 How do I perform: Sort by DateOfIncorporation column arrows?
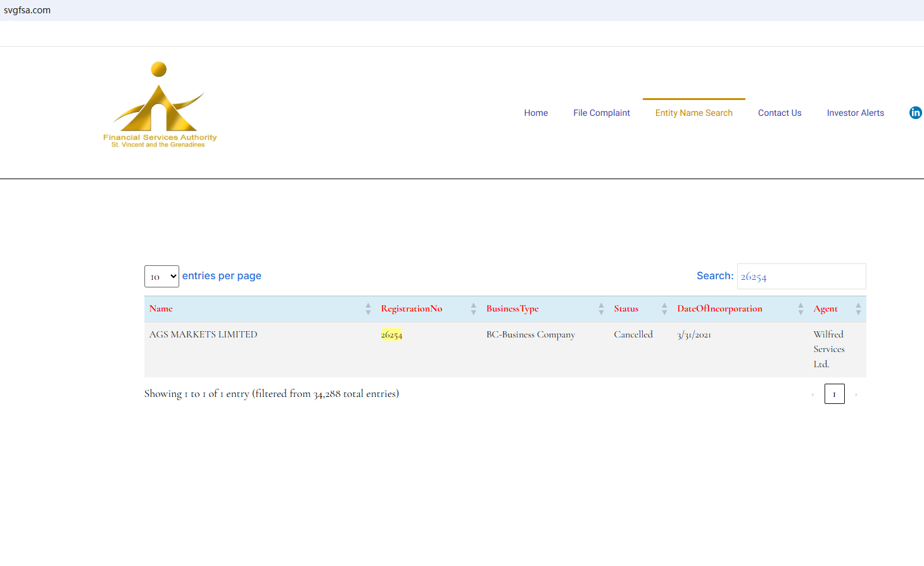click(801, 309)
